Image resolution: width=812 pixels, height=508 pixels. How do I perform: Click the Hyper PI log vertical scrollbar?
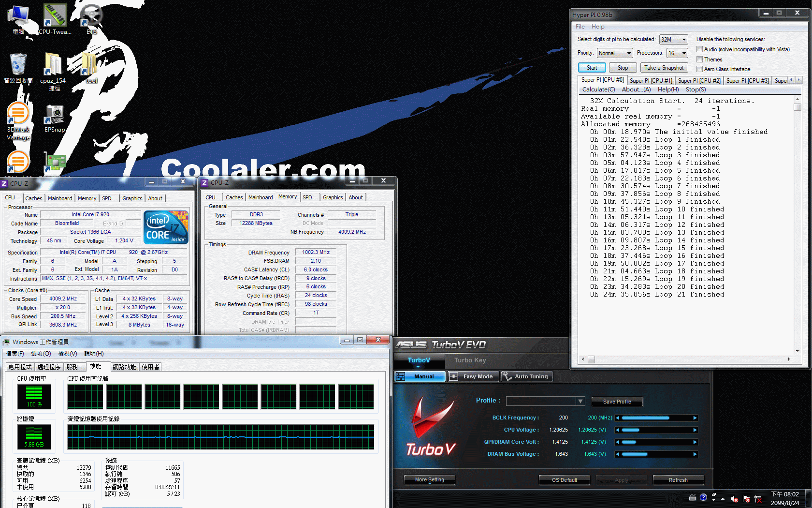point(797,224)
